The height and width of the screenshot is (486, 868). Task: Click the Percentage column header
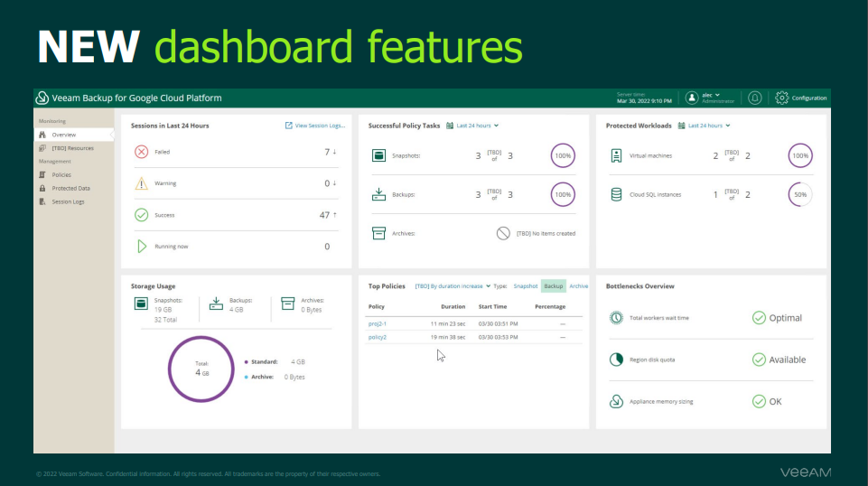[x=550, y=306]
